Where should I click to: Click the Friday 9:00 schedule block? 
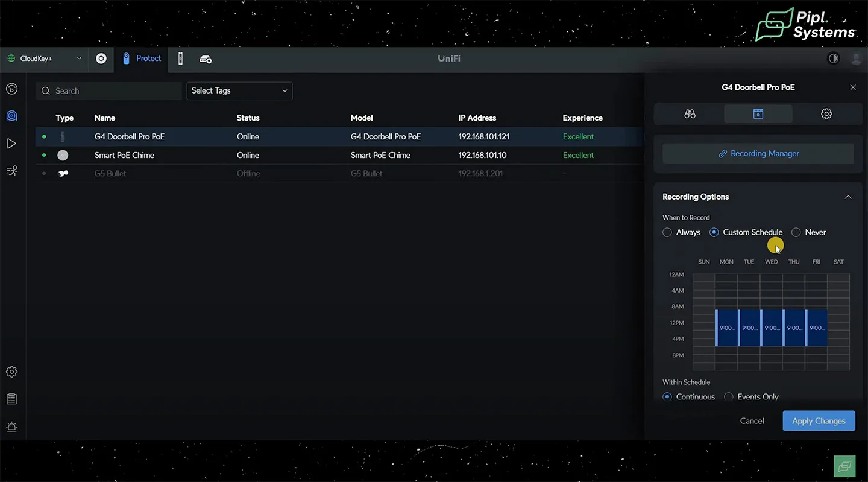817,328
